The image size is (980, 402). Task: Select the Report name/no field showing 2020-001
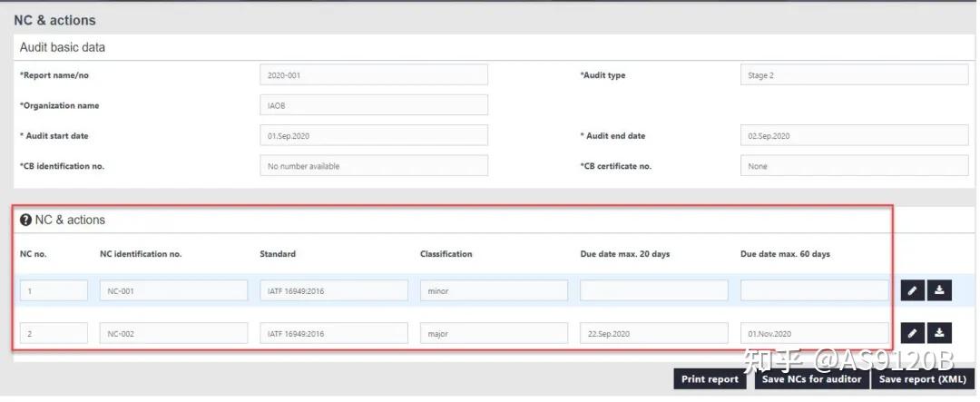[373, 75]
